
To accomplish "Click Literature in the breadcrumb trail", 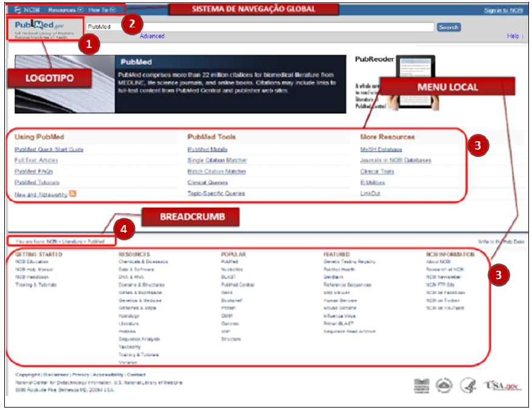I will (x=72, y=241).
